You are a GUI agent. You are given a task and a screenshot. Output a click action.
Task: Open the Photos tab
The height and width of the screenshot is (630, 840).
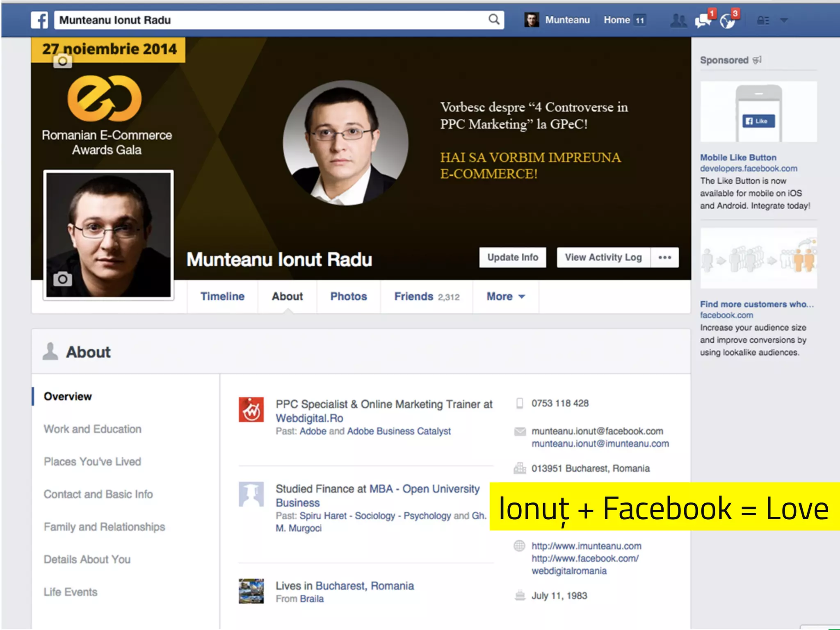[x=349, y=297]
